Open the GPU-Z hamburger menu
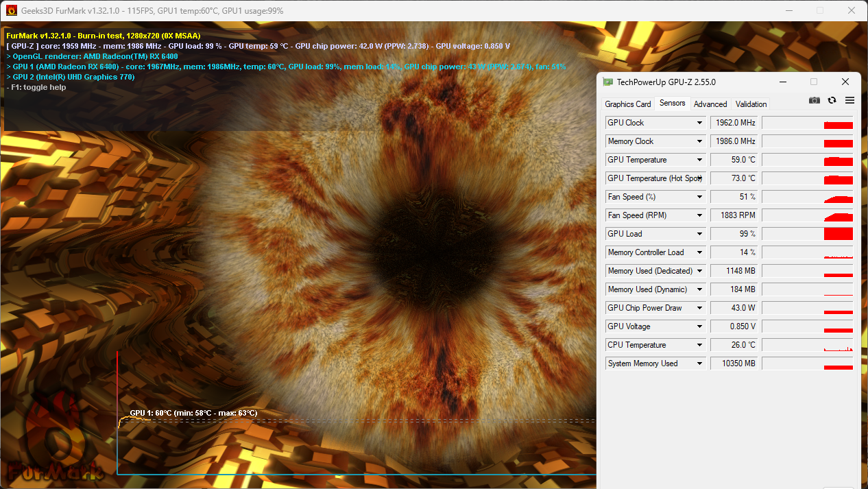The image size is (868, 489). [x=849, y=100]
